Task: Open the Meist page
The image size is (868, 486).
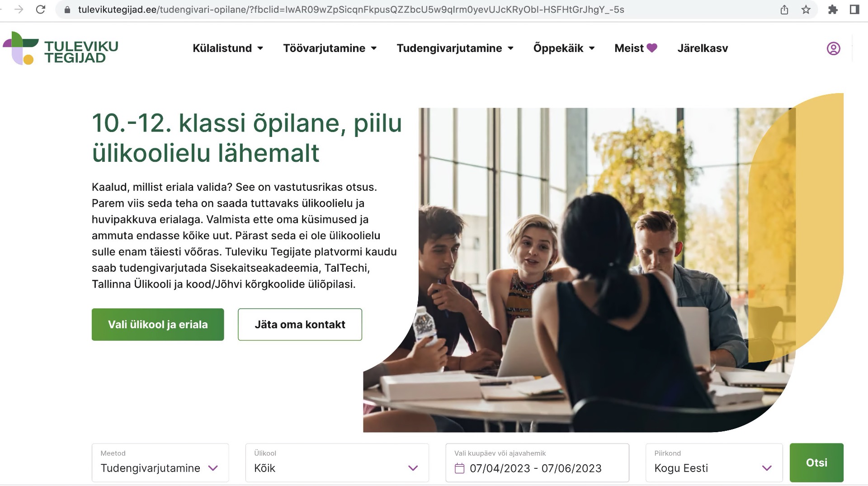Action: (636, 48)
